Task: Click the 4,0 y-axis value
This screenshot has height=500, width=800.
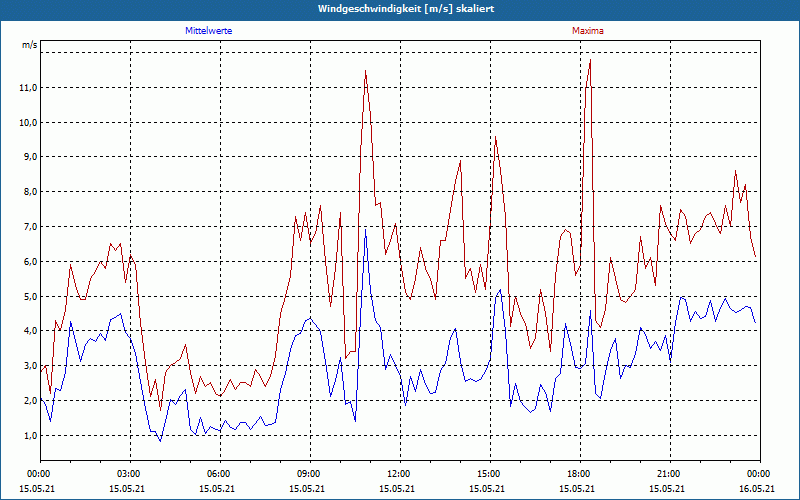Action: pyautogui.click(x=31, y=331)
